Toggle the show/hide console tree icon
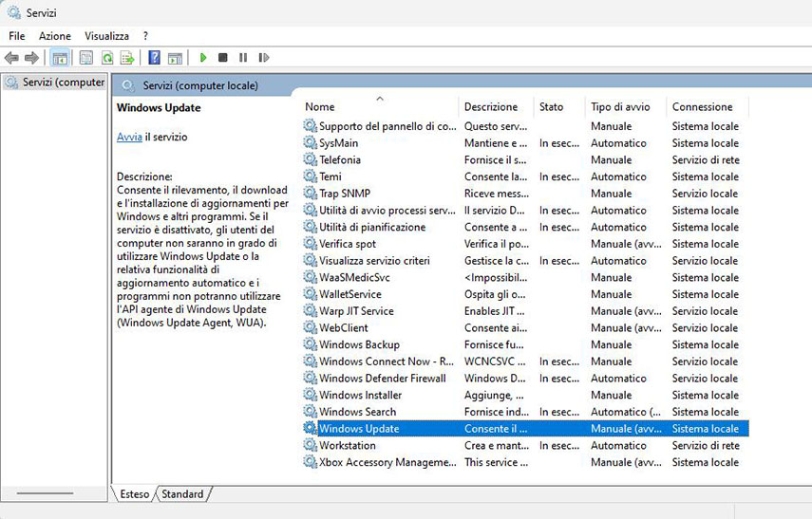 [x=60, y=58]
